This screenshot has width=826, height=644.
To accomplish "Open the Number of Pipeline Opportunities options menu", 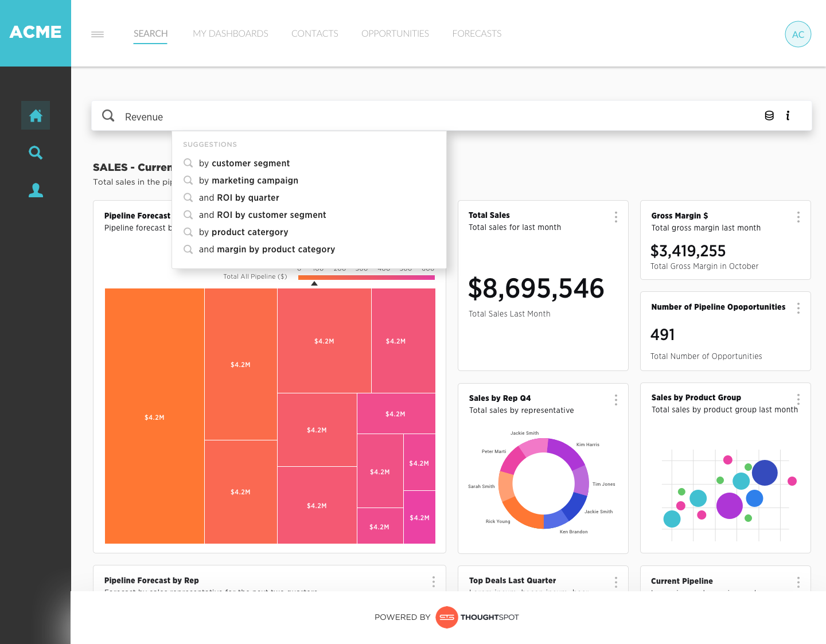I will (x=798, y=308).
